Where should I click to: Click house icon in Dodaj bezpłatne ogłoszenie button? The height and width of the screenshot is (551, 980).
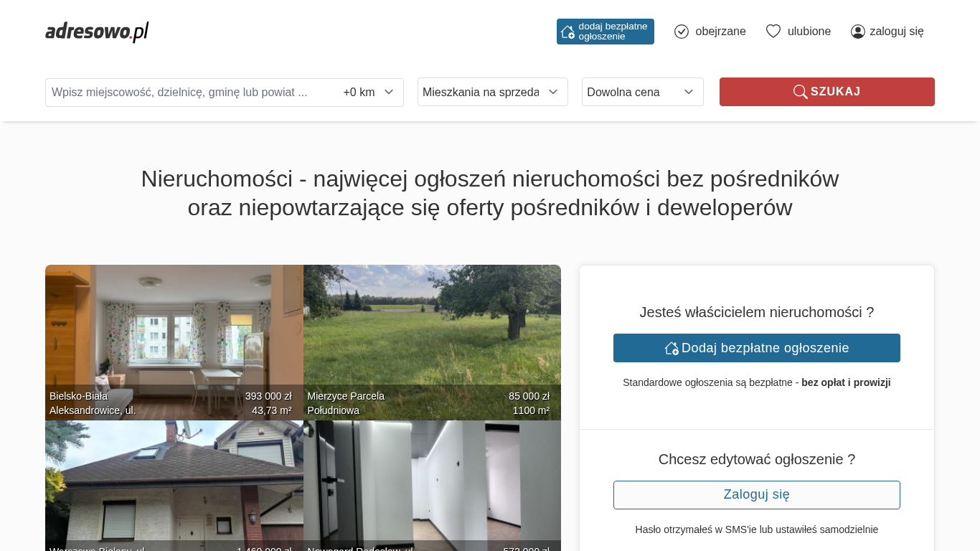[672, 348]
